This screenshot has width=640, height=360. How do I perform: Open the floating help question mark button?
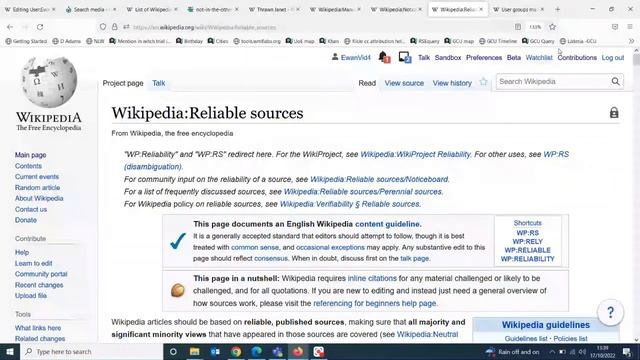pyautogui.click(x=610, y=313)
